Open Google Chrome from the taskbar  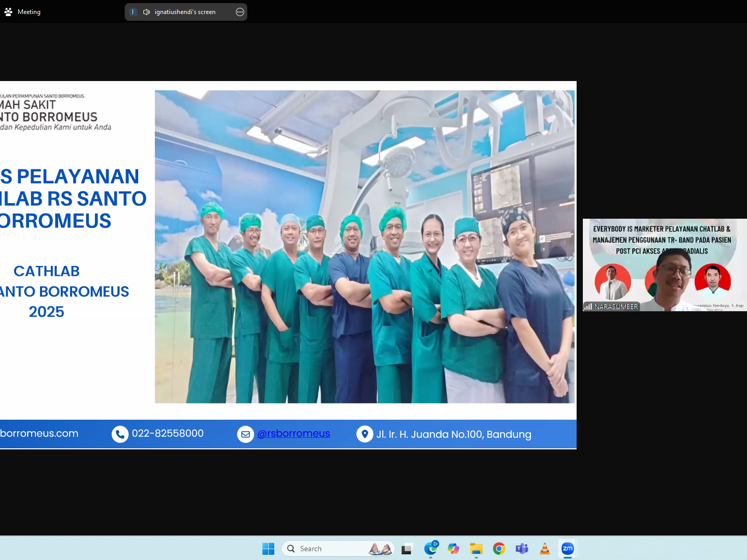coord(499,549)
